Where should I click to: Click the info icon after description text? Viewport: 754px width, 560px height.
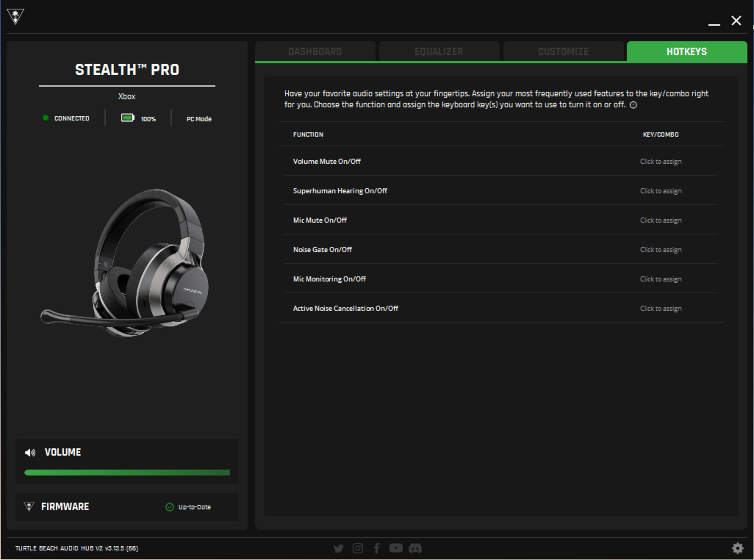633,105
